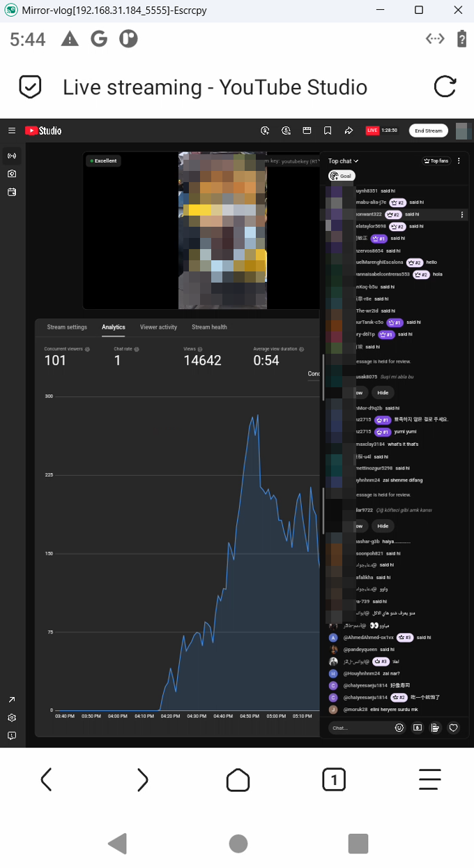Click the channel avatar in Studio header
The height and width of the screenshot is (868, 474).
(463, 130)
